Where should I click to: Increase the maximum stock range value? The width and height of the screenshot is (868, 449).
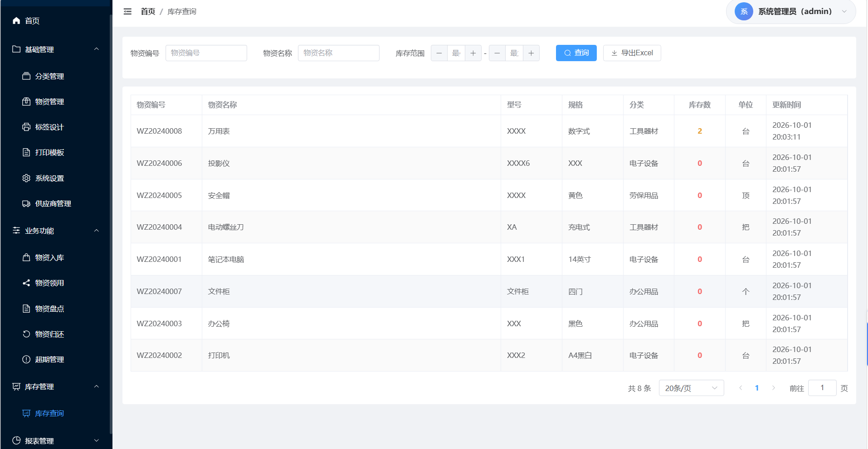531,53
